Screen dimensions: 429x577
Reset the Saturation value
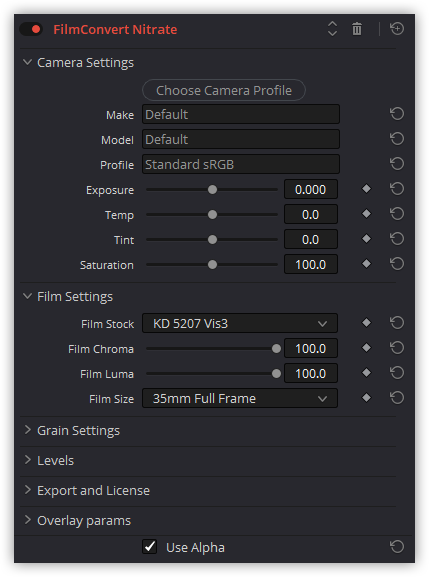[x=397, y=264]
